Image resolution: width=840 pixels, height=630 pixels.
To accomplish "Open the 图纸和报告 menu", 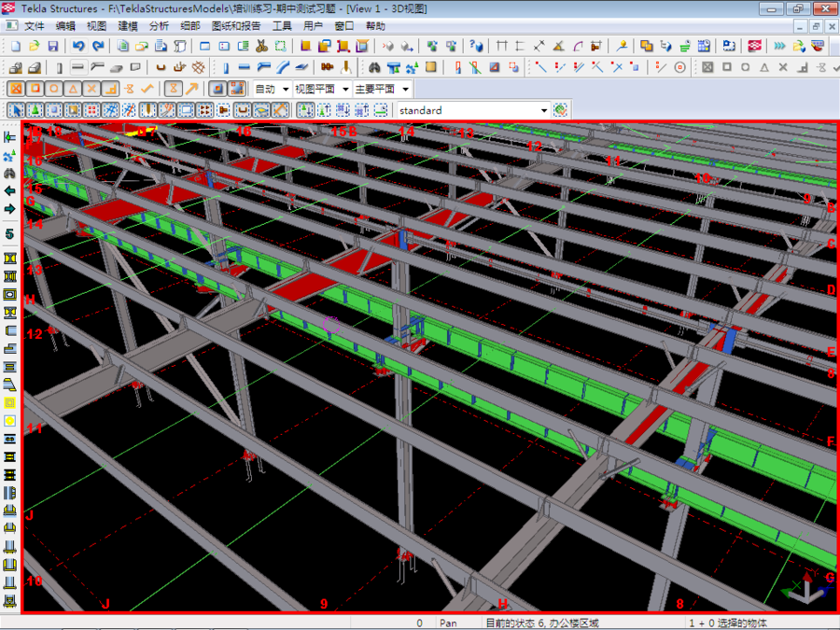I will click(236, 26).
